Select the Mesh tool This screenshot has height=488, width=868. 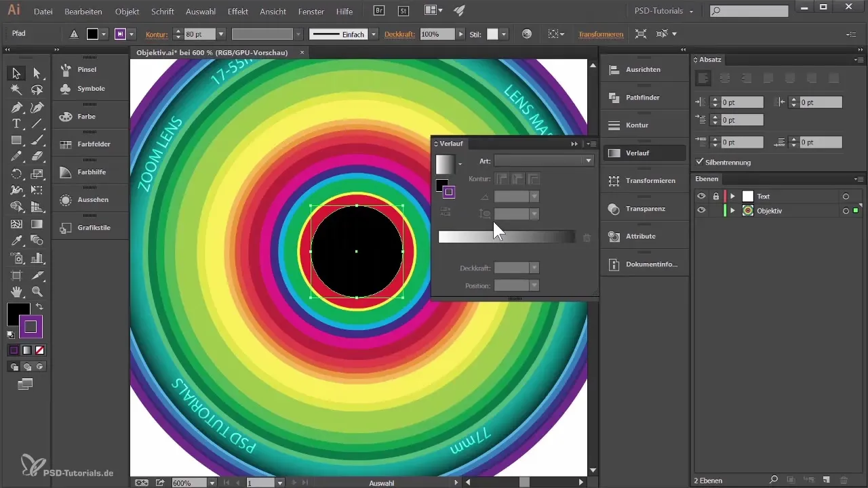[16, 224]
